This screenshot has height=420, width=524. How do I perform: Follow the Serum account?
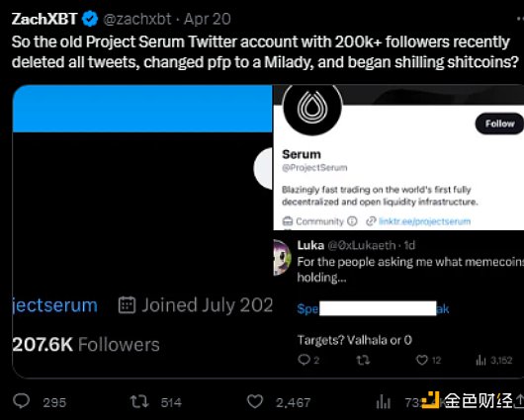click(499, 124)
